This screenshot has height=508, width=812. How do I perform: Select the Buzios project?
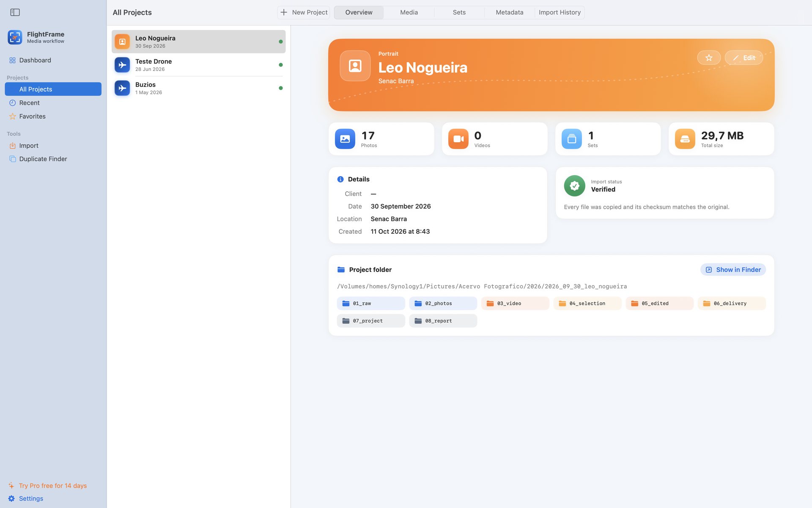(198, 88)
